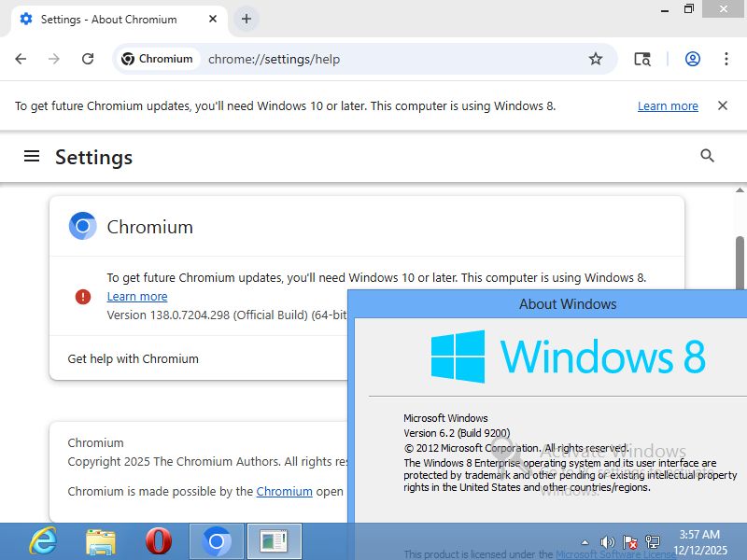Launch Internet Explorer from the taskbar
Viewport: 747px width, 560px height.
tap(42, 540)
